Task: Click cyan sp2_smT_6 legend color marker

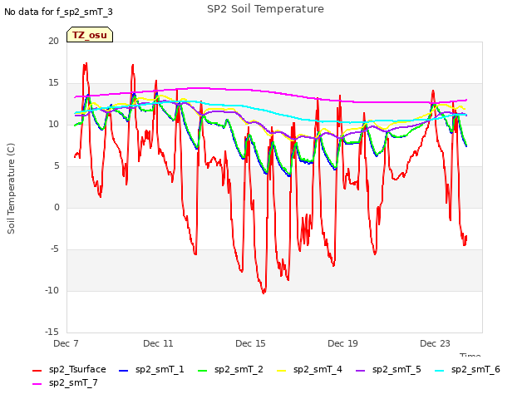Action: point(440,371)
